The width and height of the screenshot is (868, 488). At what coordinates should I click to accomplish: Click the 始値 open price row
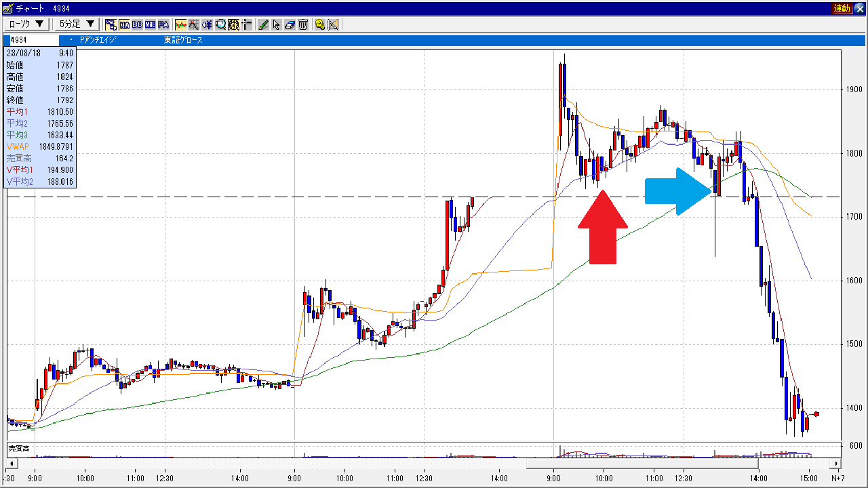(x=40, y=65)
